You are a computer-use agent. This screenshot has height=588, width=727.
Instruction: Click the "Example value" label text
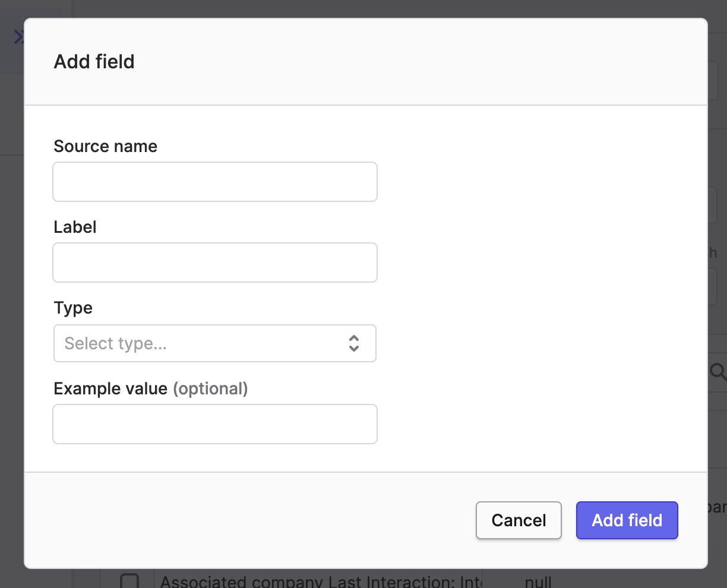(x=110, y=388)
